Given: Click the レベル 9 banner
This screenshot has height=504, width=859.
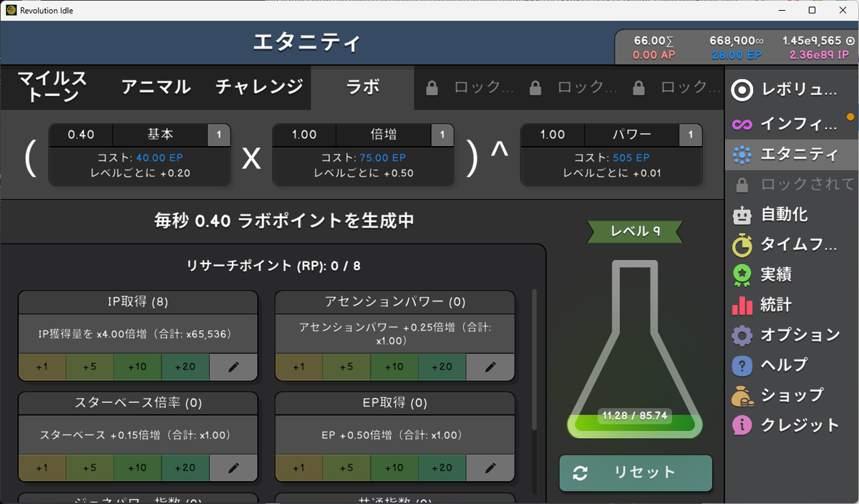Looking at the screenshot, I should click(x=635, y=231).
